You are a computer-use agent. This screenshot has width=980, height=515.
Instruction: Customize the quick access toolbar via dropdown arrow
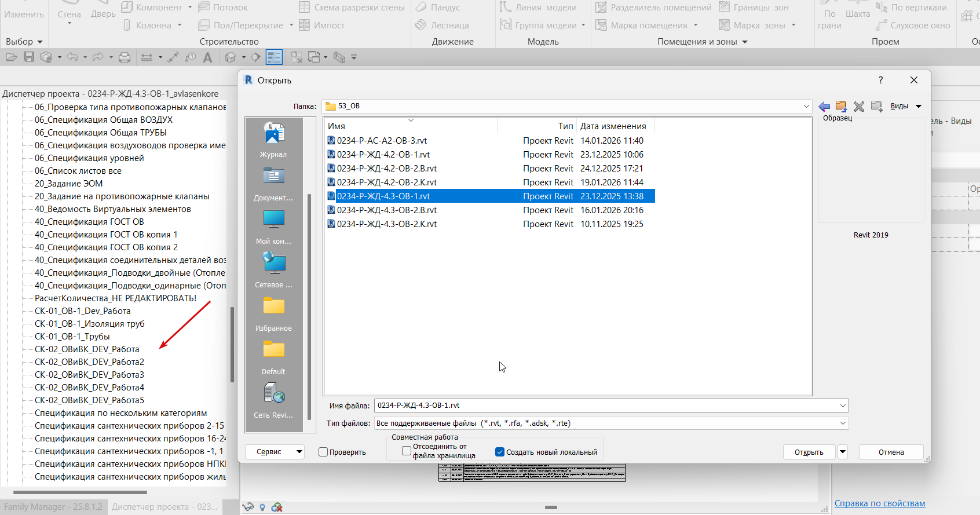pyautogui.click(x=354, y=57)
